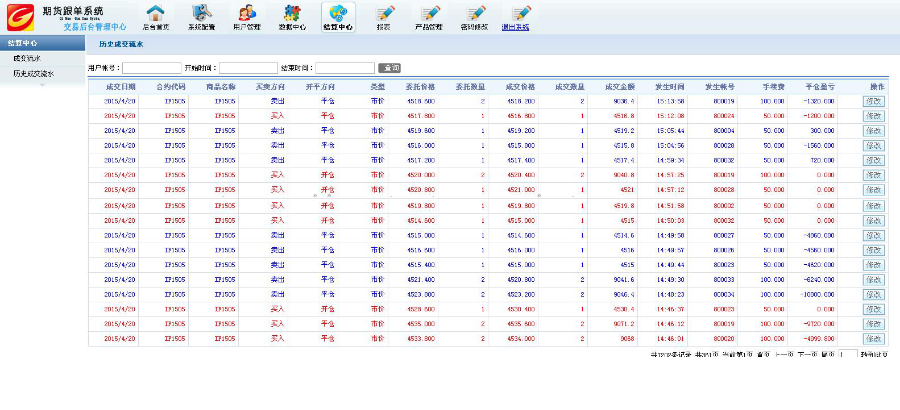Focus the 开始时间 start time field
The height and width of the screenshot is (410, 900).
tap(241, 68)
